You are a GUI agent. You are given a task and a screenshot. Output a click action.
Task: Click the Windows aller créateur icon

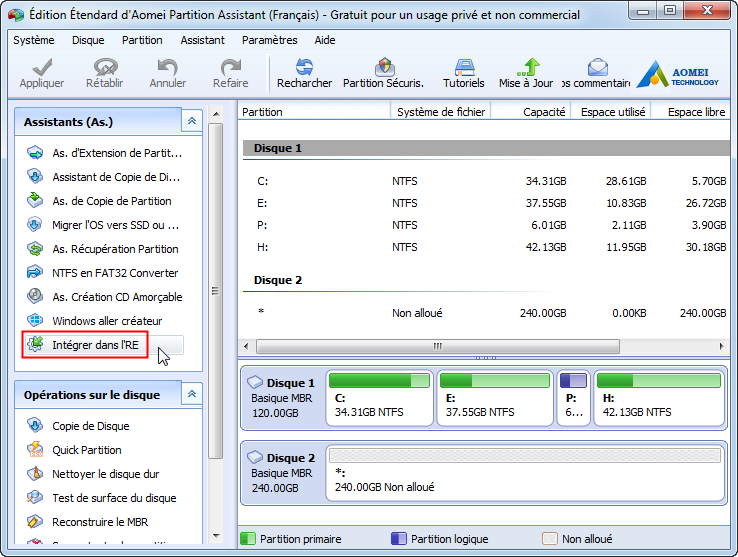tap(35, 321)
